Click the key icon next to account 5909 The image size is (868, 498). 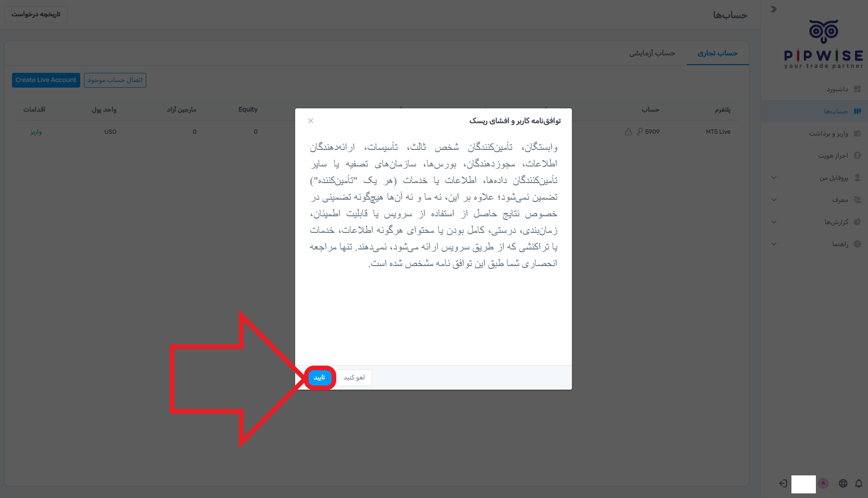click(x=640, y=131)
